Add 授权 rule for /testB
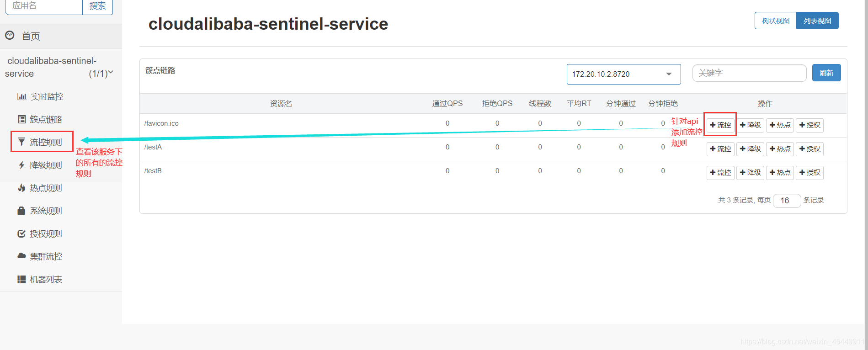868x350 pixels. [x=809, y=173]
